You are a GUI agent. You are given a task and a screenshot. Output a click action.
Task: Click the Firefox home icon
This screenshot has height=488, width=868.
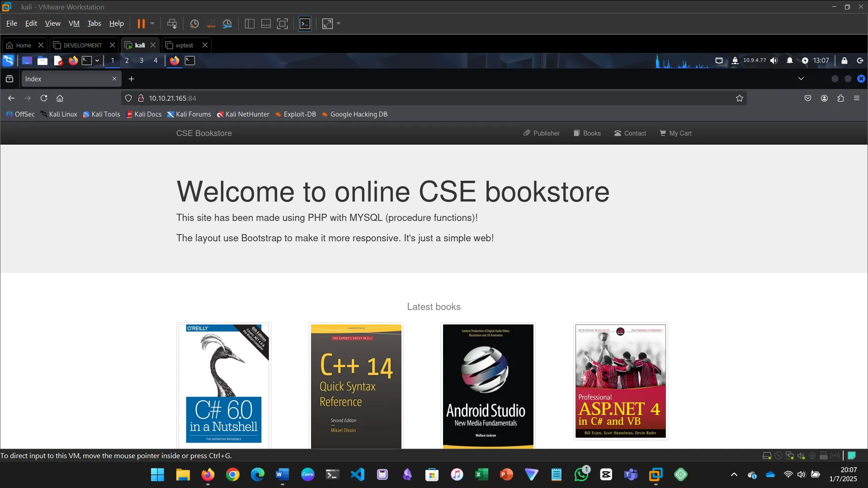point(60,98)
